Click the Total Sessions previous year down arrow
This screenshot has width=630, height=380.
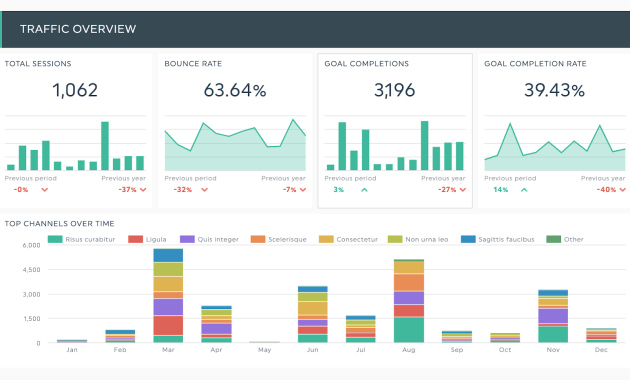pyautogui.click(x=143, y=190)
